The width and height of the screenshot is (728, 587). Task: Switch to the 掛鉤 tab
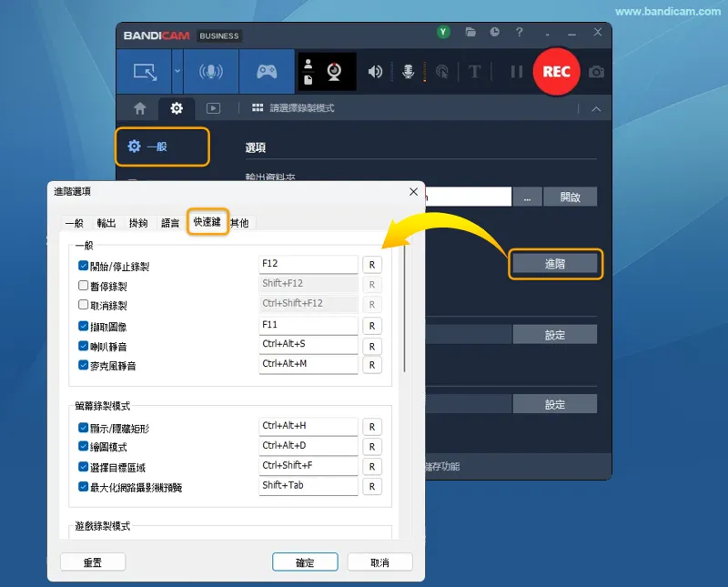(138, 223)
